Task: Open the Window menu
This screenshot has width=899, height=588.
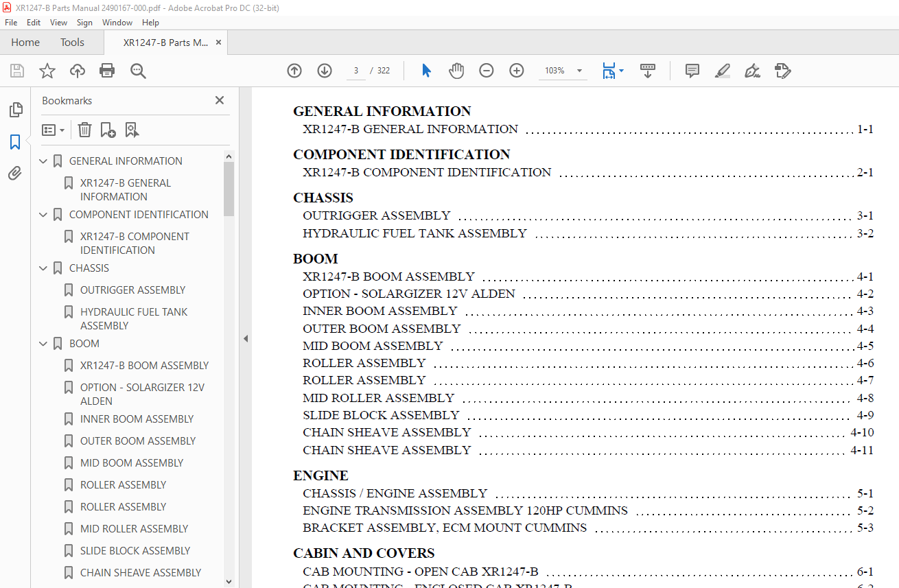Action: pos(117,23)
